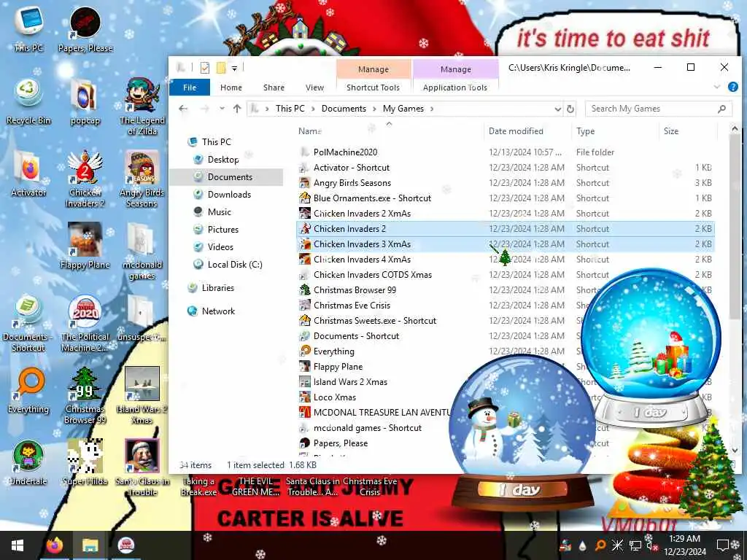The height and width of the screenshot is (560, 747).
Task: Launch Island Wars 2 Xmas desktop shortcut
Action: (x=142, y=395)
